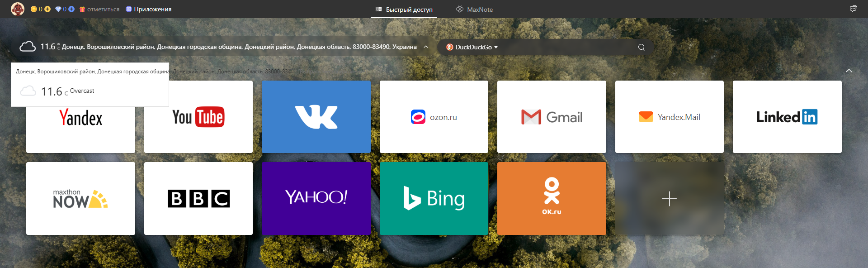Screen dimensions: 868x268
Task: Open Приложения apps menu
Action: pos(148,9)
